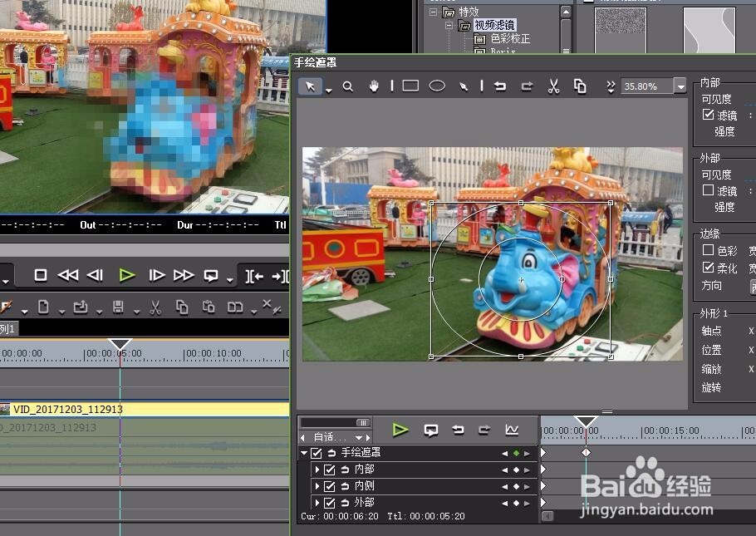Toggle the 内部 滤镜 filter checkbox
Image resolution: width=756 pixels, height=536 pixels.
point(709,115)
